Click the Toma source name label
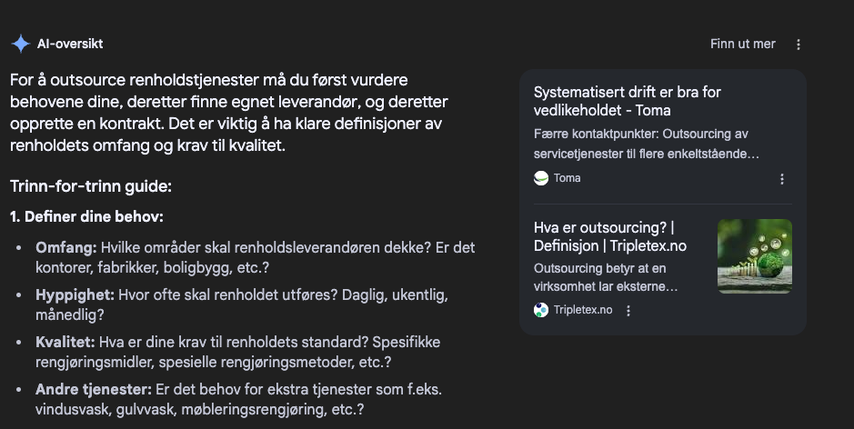 coord(567,178)
